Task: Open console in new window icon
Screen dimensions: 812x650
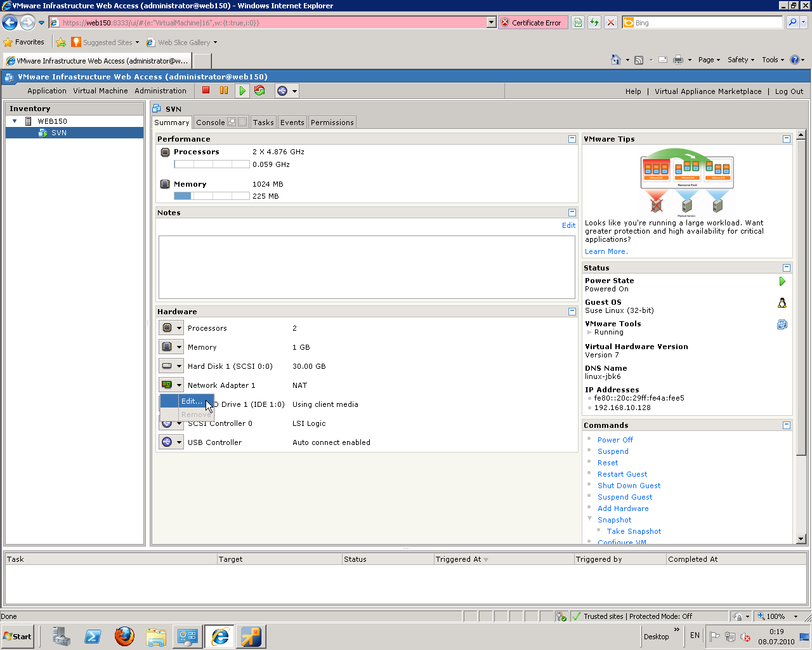Action: 232,122
